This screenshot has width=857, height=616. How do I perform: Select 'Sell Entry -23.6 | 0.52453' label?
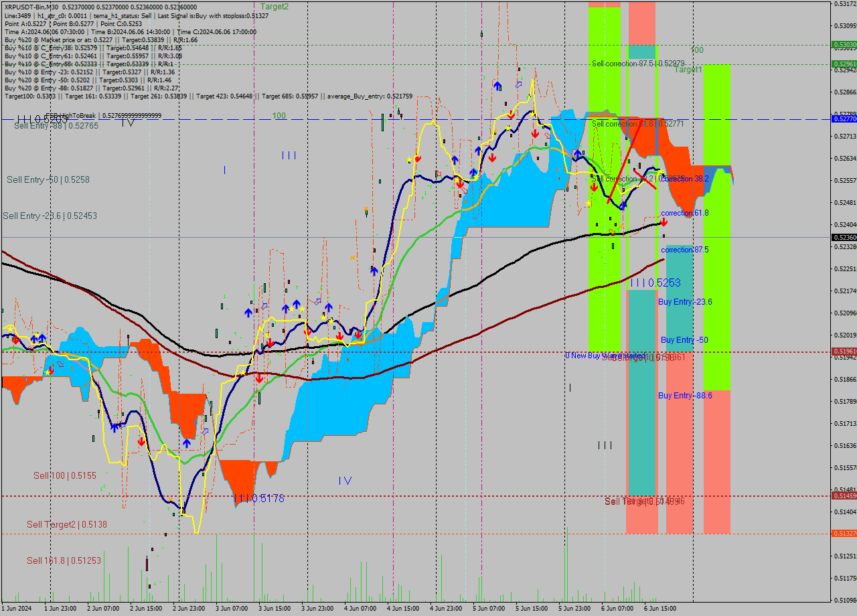coord(50,216)
